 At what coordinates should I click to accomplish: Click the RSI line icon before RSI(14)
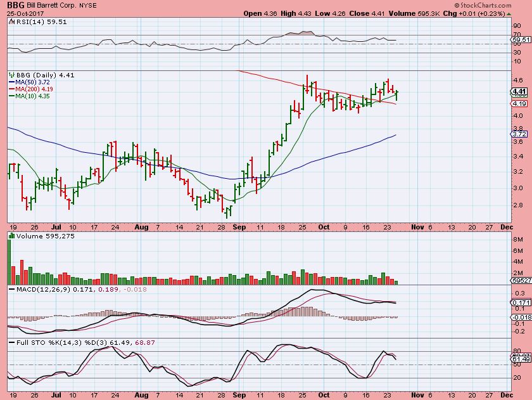(11, 22)
